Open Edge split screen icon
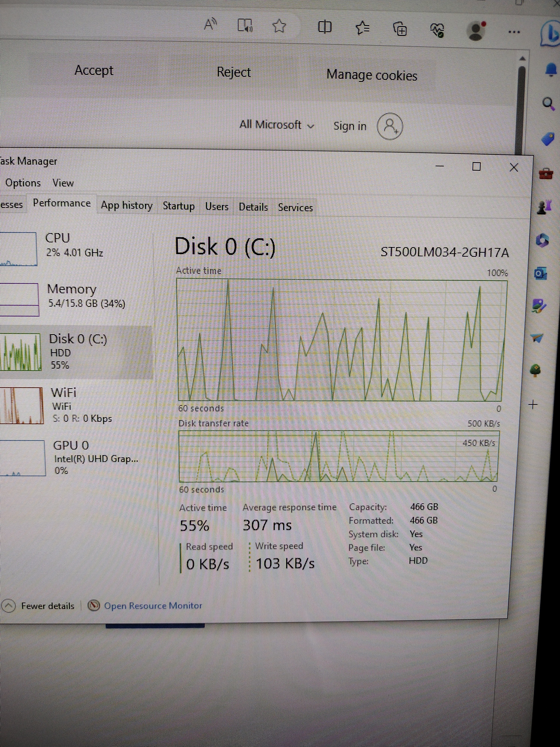 [x=325, y=27]
